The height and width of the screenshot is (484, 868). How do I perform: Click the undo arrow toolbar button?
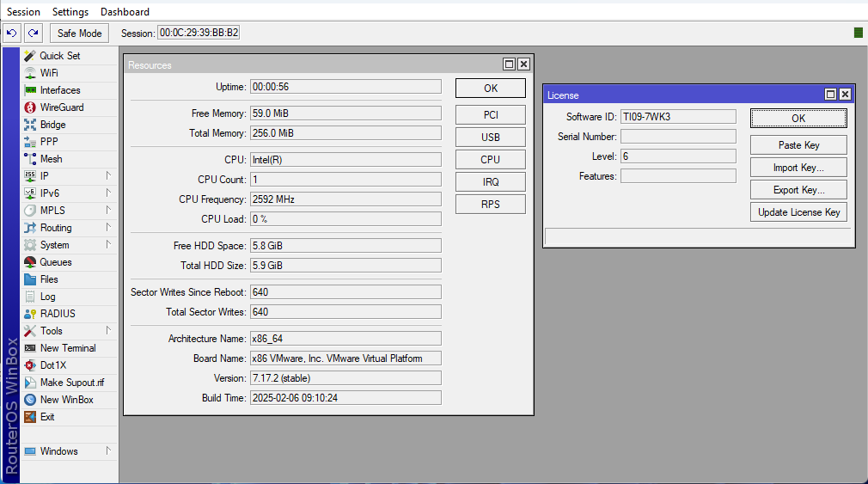pos(12,34)
